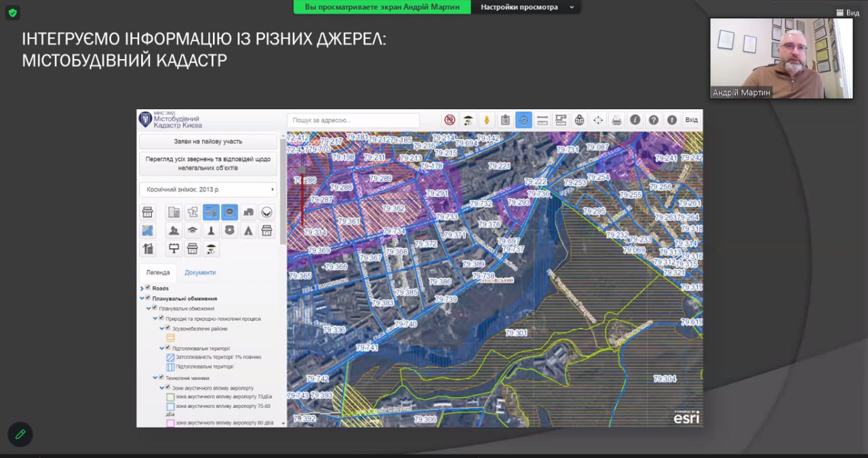Disable the Планувальні обмеження layer checkbox

coord(147,299)
